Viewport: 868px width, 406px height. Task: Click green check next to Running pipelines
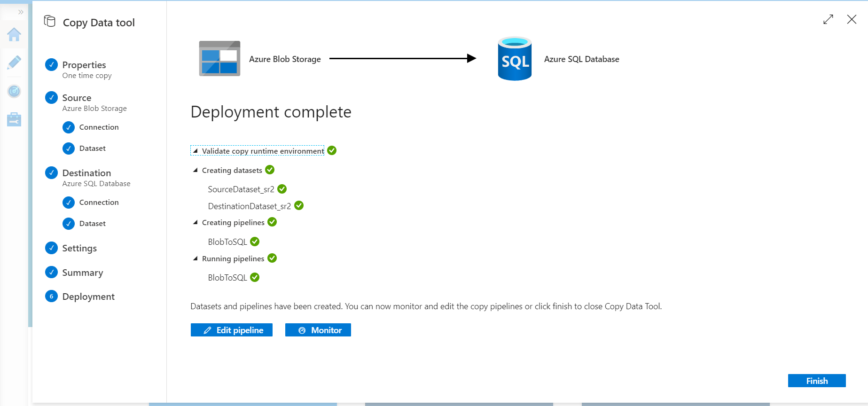pyautogui.click(x=272, y=258)
